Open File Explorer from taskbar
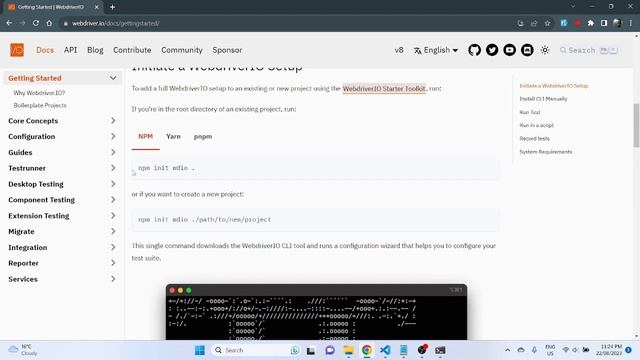Screen dimensions: 640x360 pyautogui.click(x=348, y=350)
